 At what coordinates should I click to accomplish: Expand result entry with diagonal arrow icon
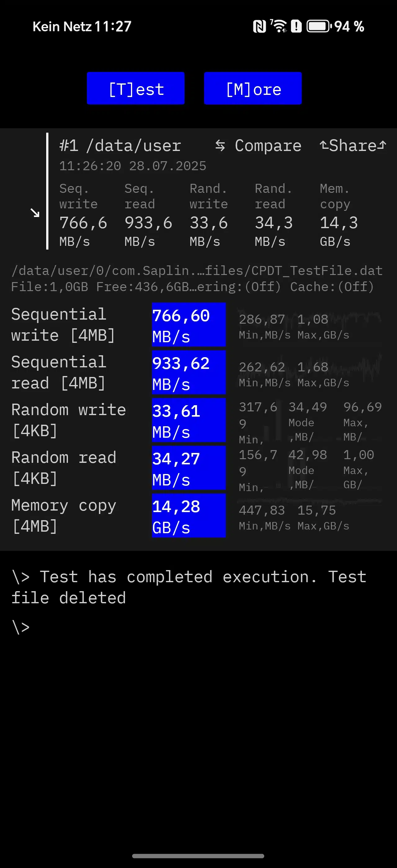point(35,213)
